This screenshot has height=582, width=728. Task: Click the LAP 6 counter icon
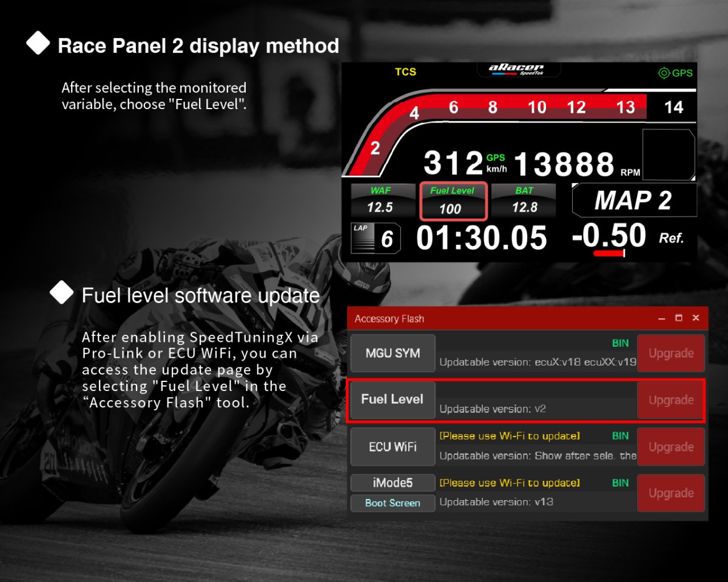376,238
